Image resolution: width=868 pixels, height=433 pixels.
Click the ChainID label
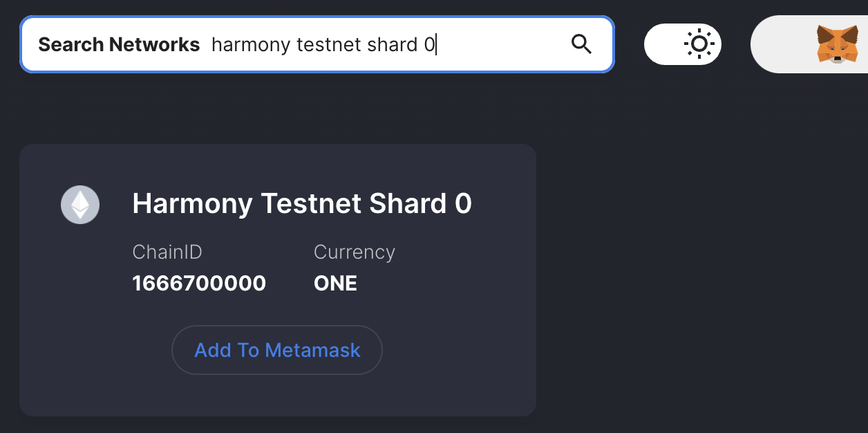click(x=167, y=252)
